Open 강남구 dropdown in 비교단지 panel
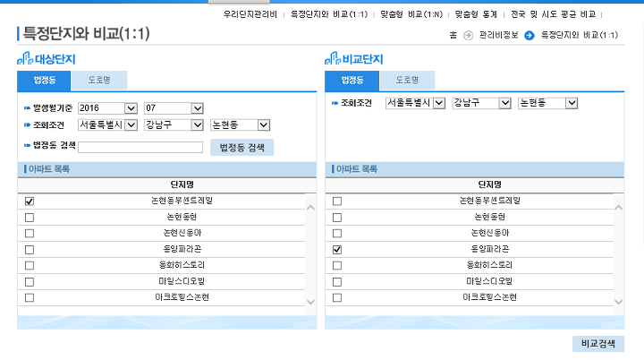 click(482, 103)
